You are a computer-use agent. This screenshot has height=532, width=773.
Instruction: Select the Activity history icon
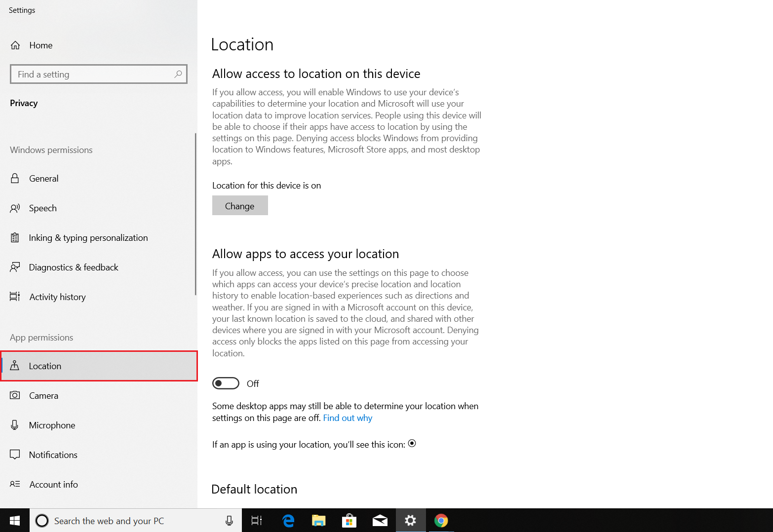(15, 297)
